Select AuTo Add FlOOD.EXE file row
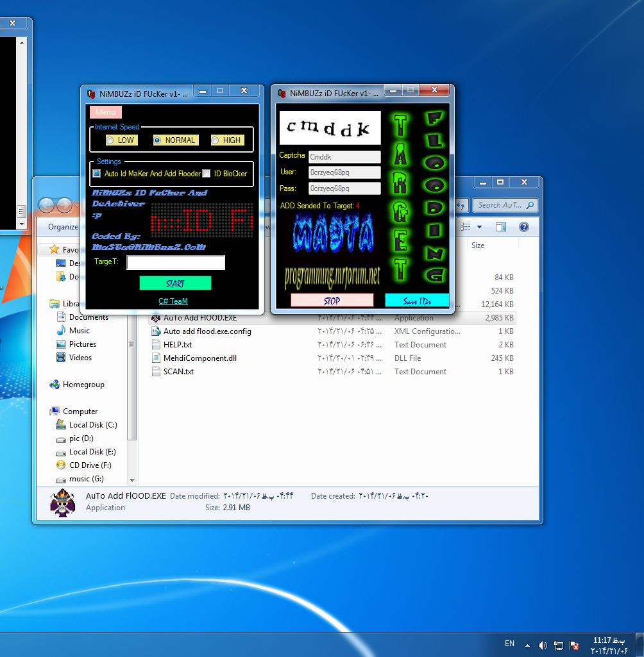 [332, 318]
